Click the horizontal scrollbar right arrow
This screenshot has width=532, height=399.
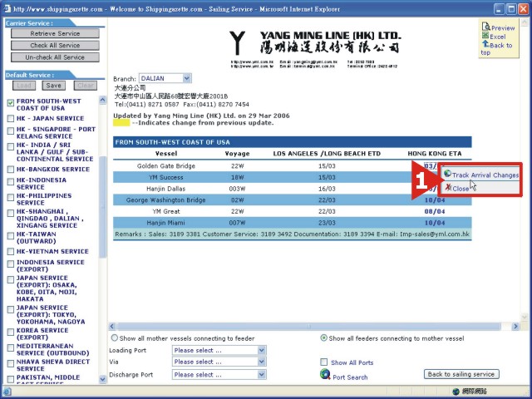pos(515,327)
